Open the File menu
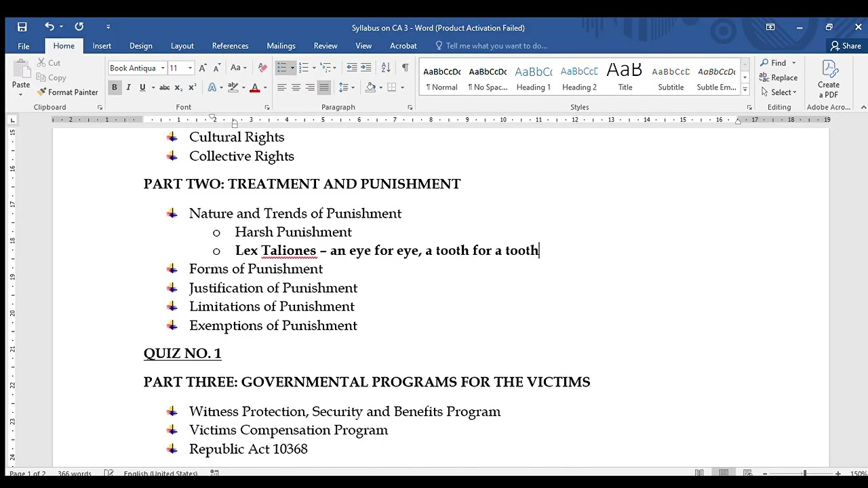 [24, 46]
